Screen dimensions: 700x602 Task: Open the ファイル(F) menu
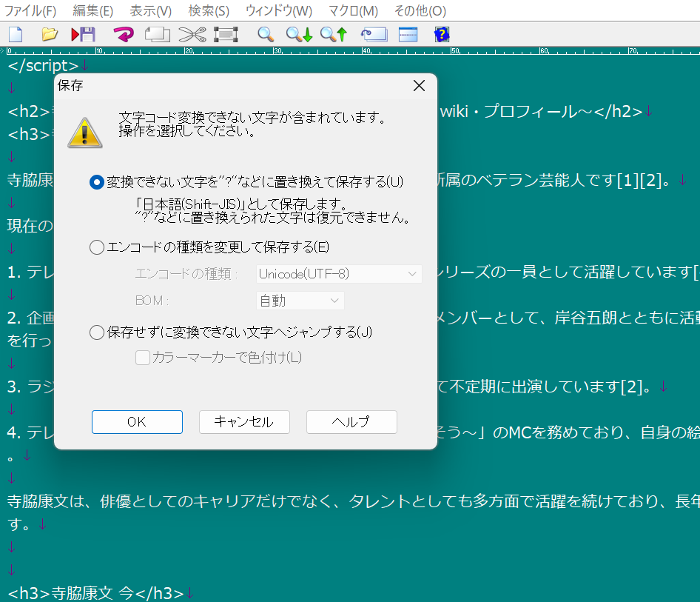(x=30, y=10)
